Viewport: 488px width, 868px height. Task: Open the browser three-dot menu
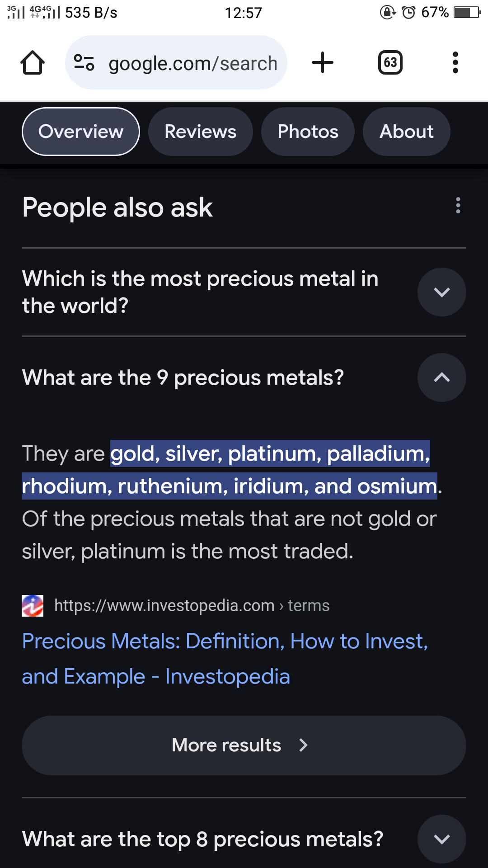click(455, 62)
